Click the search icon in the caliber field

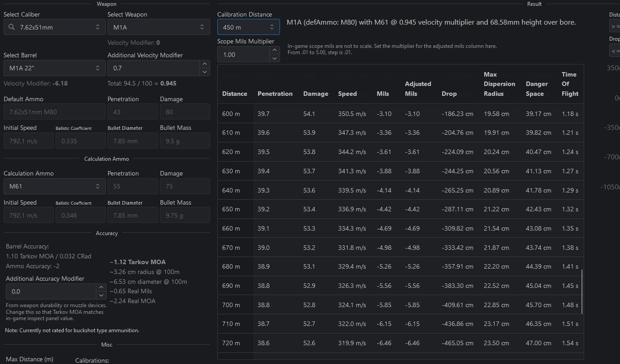pos(12,27)
